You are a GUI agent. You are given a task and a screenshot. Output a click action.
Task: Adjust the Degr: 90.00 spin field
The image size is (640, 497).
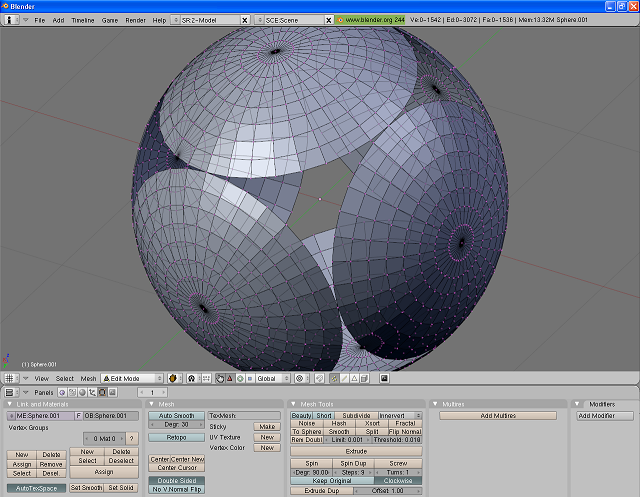pyautogui.click(x=311, y=472)
